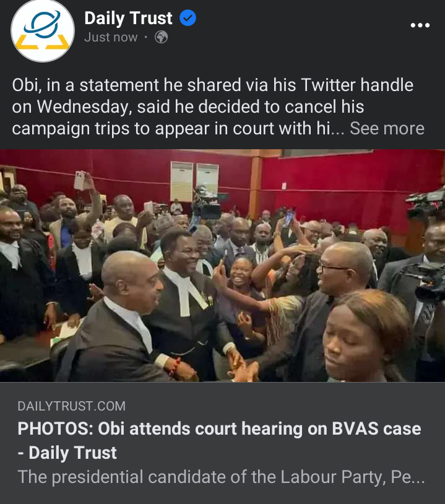
Task: Click the truncated 'Pe...' description ending
Action: [x=407, y=477]
